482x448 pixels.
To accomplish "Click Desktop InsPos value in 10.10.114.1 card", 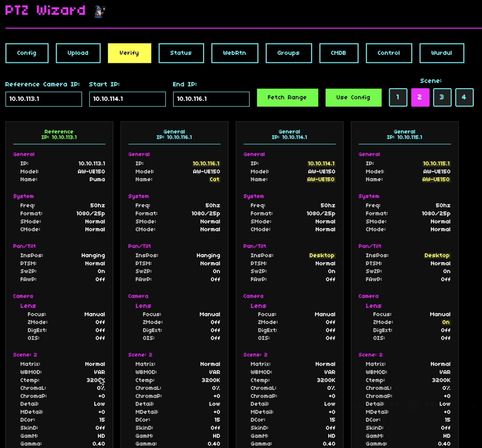I will (x=322, y=256).
